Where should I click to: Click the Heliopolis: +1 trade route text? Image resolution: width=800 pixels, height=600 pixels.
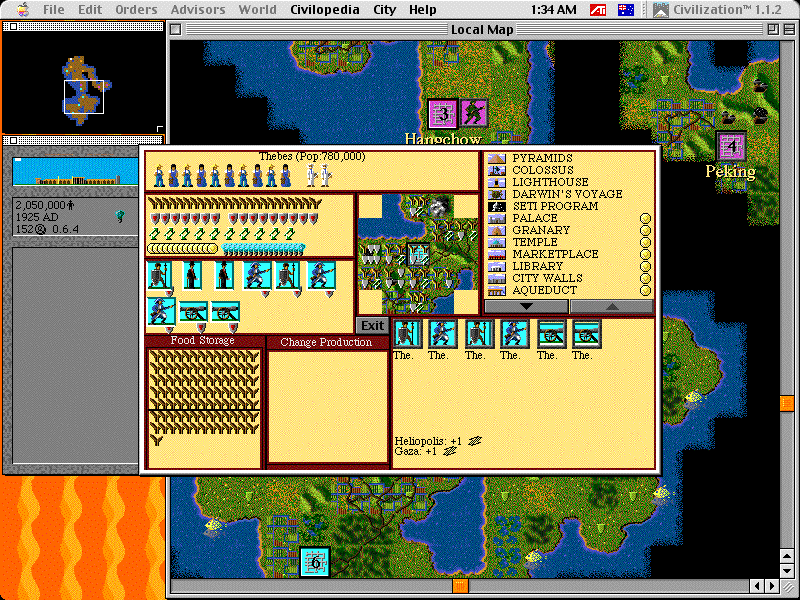pos(428,441)
